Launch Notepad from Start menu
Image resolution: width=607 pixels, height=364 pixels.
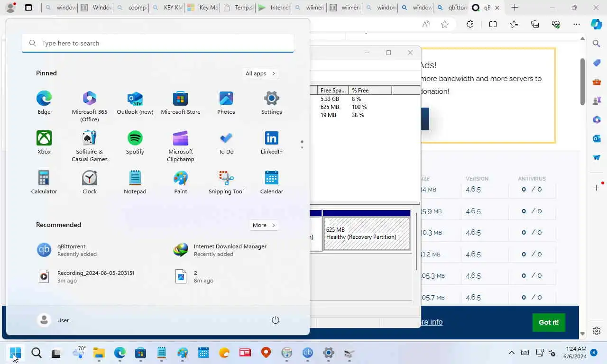tap(135, 182)
